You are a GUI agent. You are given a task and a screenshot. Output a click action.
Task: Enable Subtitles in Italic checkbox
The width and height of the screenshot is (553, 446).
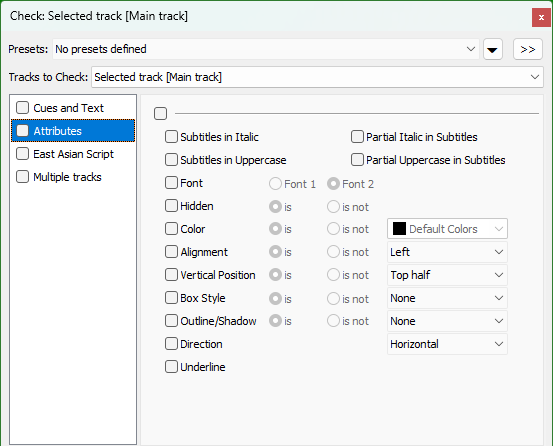click(171, 137)
